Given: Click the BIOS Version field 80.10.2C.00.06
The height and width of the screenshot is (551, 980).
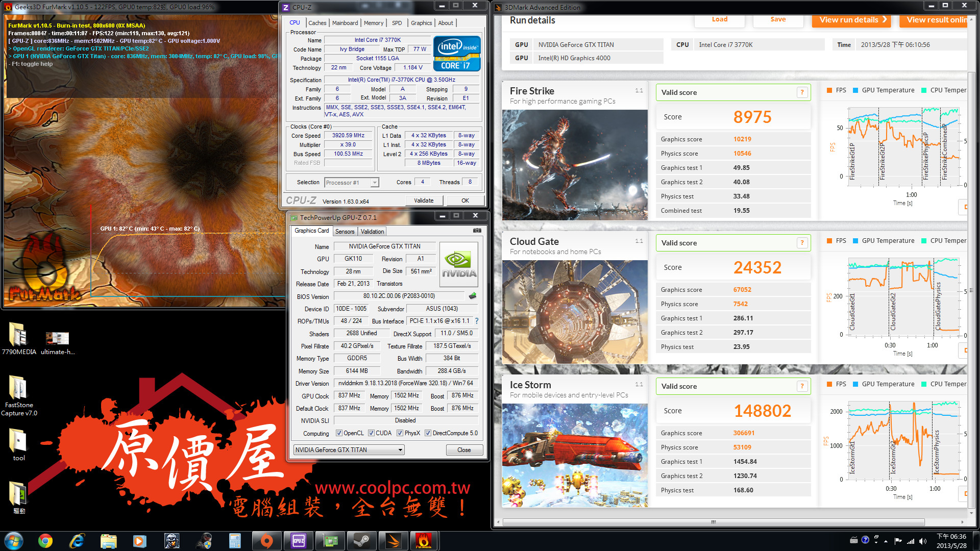Looking at the screenshot, I should coord(399,296).
